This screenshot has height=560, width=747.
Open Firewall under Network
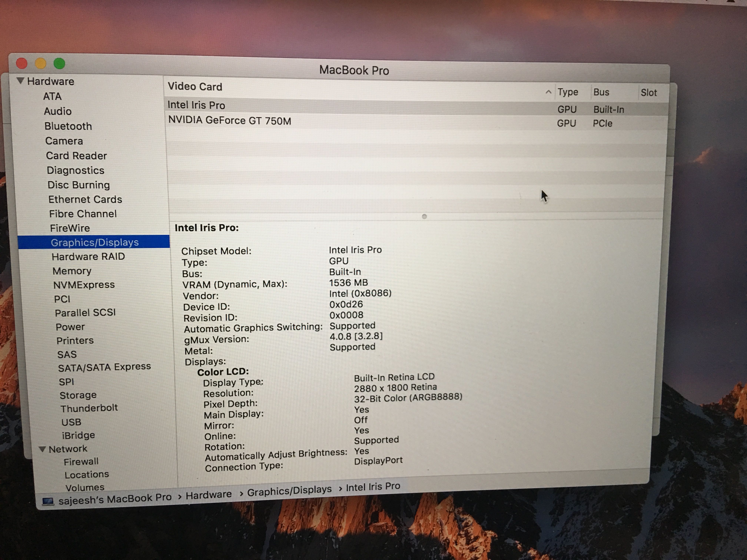[81, 461]
